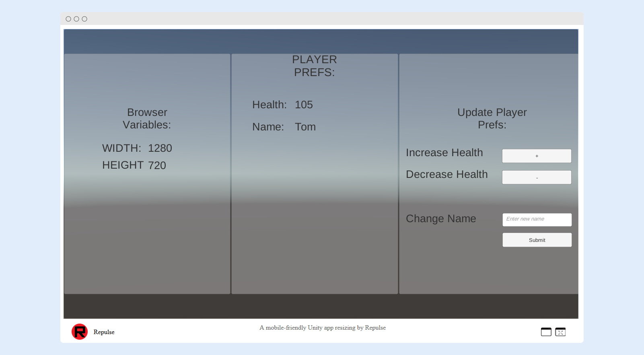Click the WIDTH value 1280
Image resolution: width=644 pixels, height=355 pixels.
click(160, 148)
